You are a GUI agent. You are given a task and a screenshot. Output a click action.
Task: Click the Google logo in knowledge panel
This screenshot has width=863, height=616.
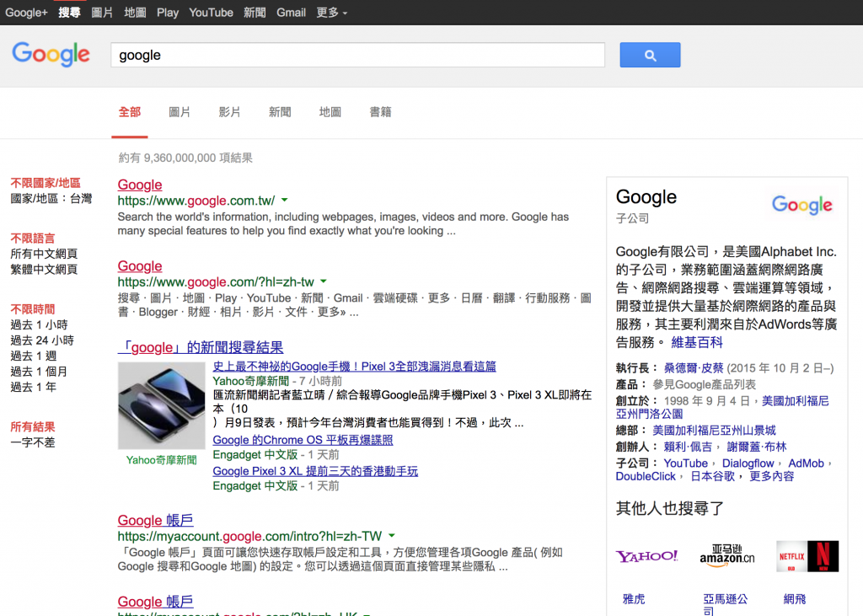tap(802, 205)
